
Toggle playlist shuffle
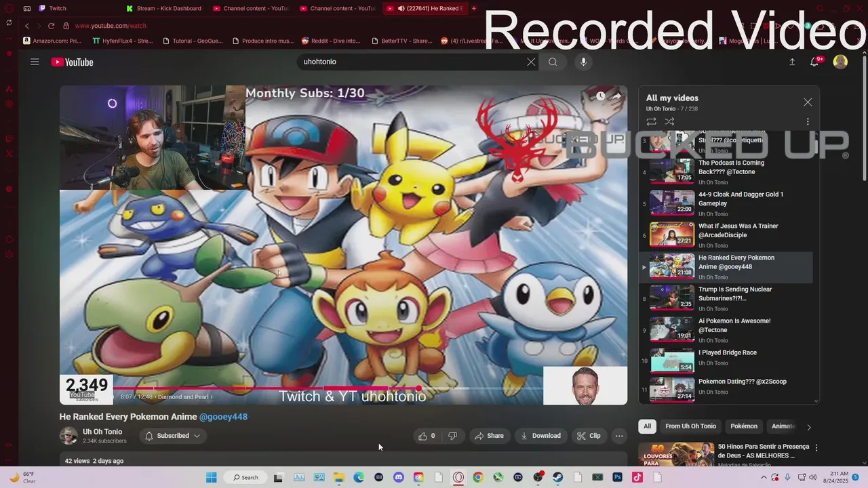click(x=669, y=122)
